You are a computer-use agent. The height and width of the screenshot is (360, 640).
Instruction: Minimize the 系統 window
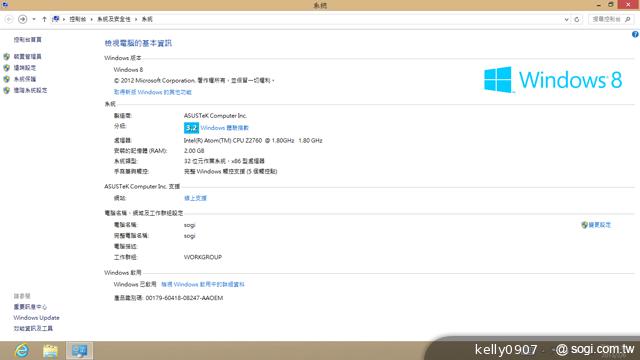click(x=598, y=5)
